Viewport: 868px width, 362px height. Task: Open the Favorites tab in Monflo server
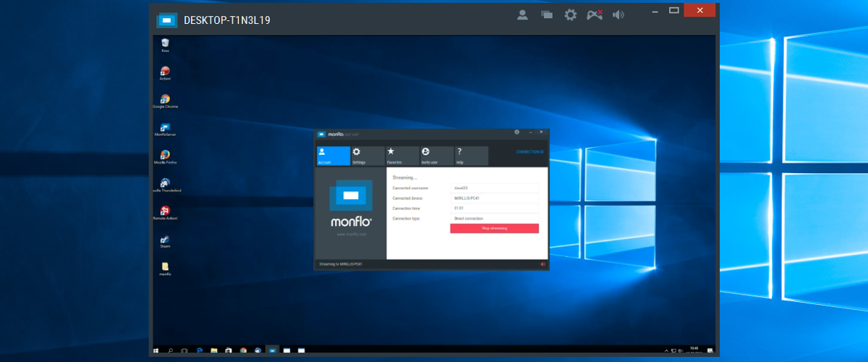click(x=403, y=156)
